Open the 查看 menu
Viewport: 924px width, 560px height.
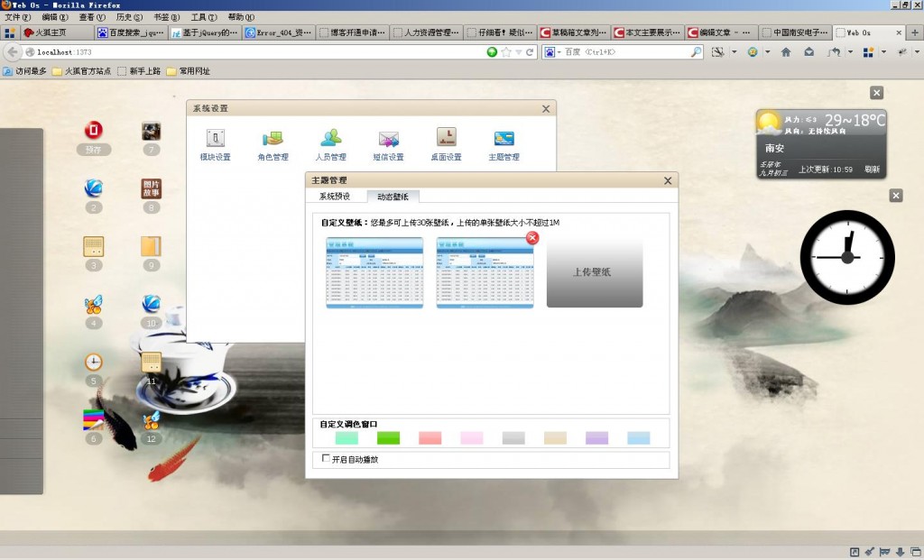(x=92, y=17)
